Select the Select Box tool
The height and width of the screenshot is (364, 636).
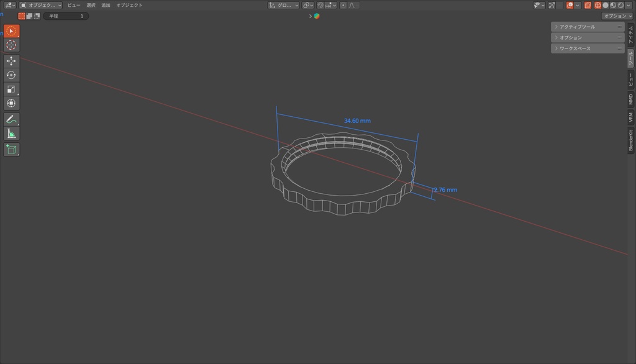[11, 31]
